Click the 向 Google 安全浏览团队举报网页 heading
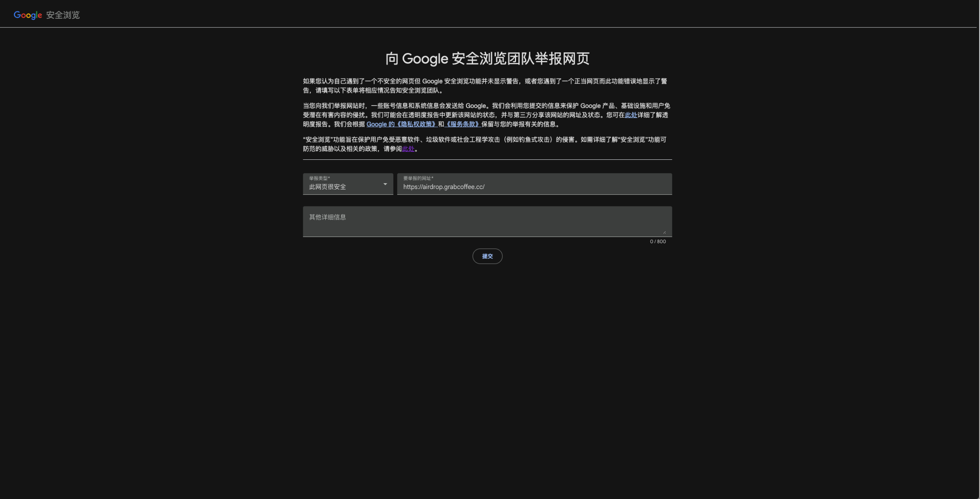Image resolution: width=980 pixels, height=499 pixels. (x=487, y=59)
